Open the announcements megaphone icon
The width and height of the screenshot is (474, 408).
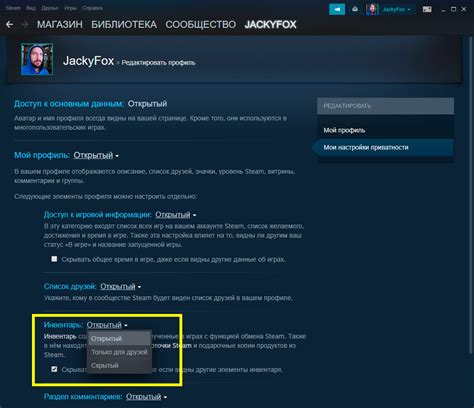[337, 9]
